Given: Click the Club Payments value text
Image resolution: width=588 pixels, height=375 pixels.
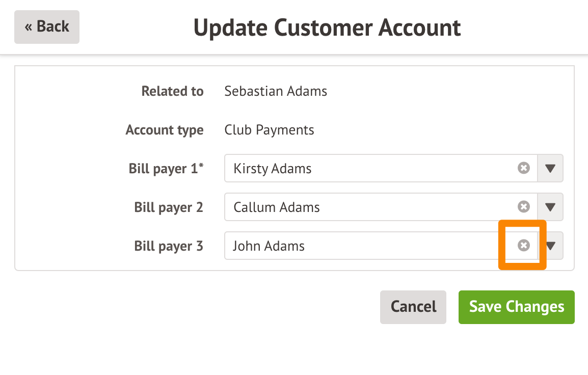Looking at the screenshot, I should (x=269, y=130).
